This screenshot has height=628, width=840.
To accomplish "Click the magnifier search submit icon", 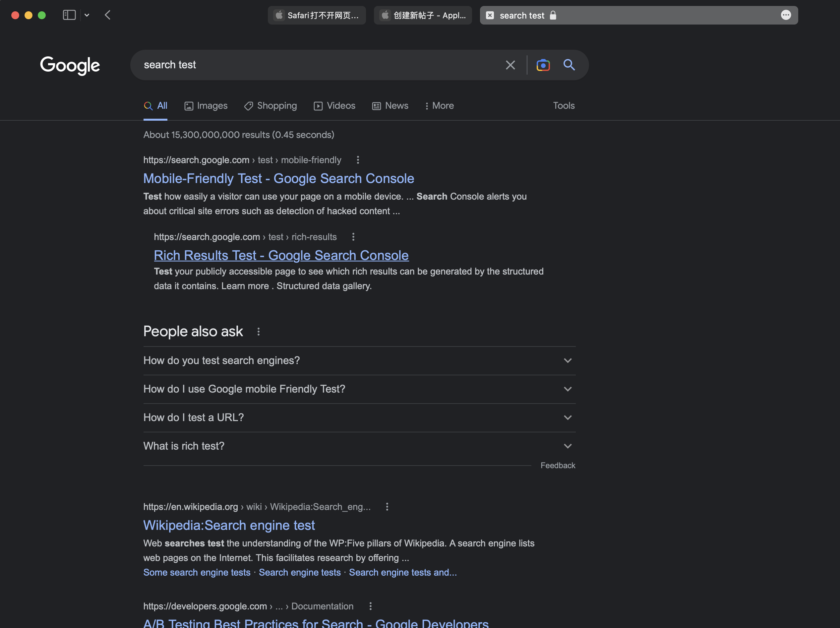I will pyautogui.click(x=569, y=65).
